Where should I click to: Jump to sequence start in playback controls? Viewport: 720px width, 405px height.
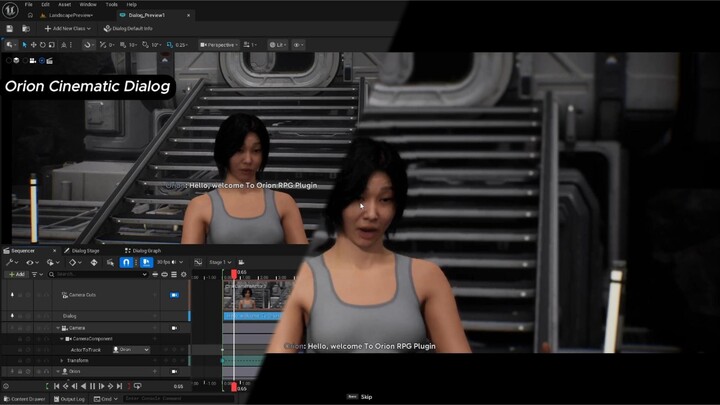(56, 386)
